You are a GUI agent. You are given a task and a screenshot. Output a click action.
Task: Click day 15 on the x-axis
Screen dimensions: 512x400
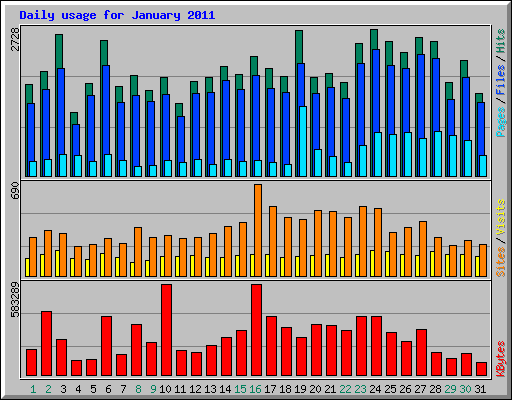pyautogui.click(x=240, y=389)
